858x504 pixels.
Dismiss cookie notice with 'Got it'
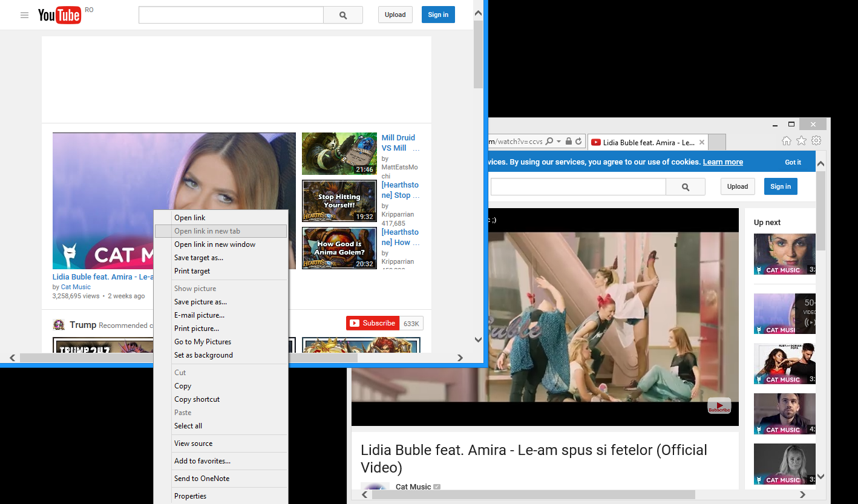(793, 162)
